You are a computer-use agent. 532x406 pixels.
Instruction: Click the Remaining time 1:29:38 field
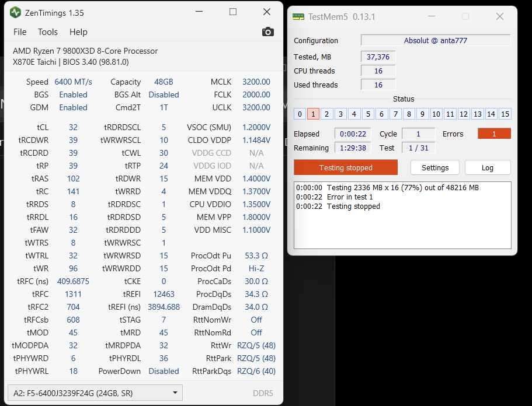click(x=353, y=148)
